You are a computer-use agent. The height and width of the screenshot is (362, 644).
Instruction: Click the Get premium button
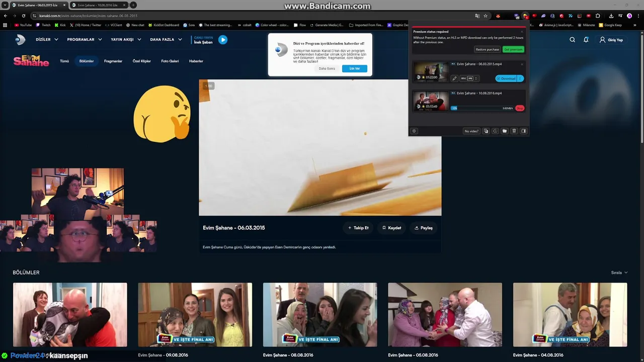pos(513,49)
